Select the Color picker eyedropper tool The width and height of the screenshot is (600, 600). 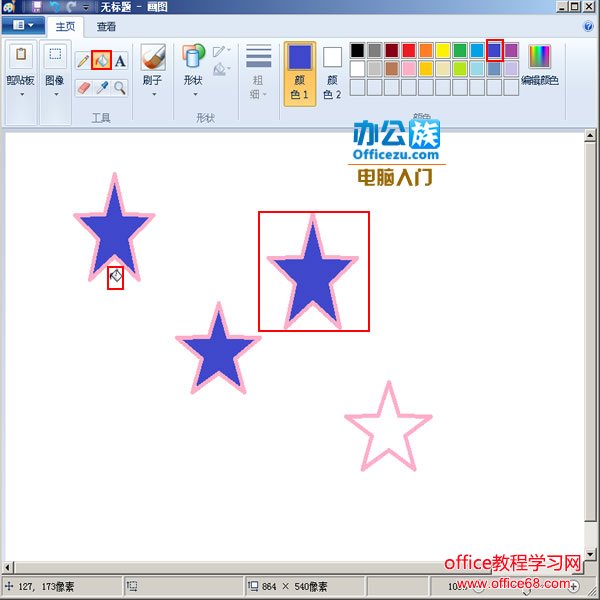pyautogui.click(x=102, y=88)
